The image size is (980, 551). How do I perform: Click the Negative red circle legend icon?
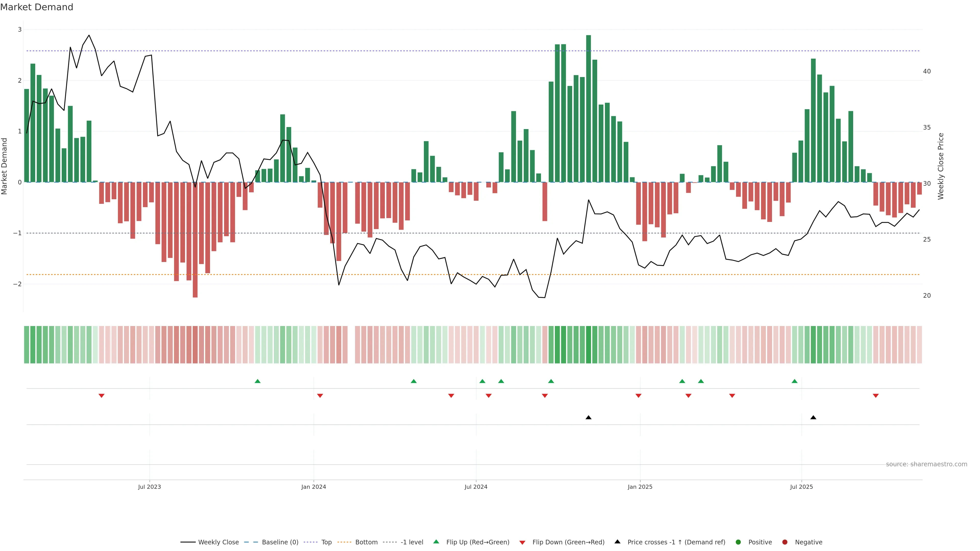[x=785, y=542]
